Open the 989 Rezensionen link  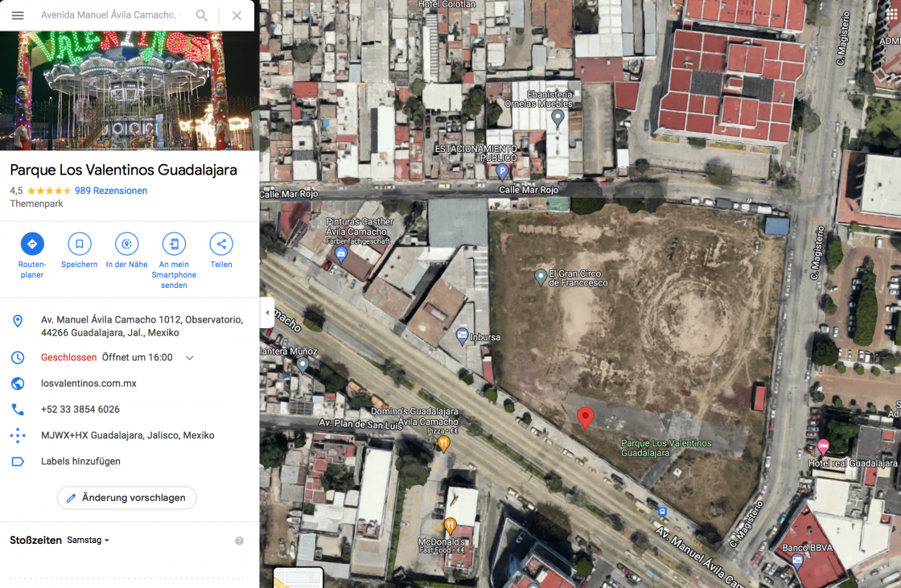click(x=111, y=191)
